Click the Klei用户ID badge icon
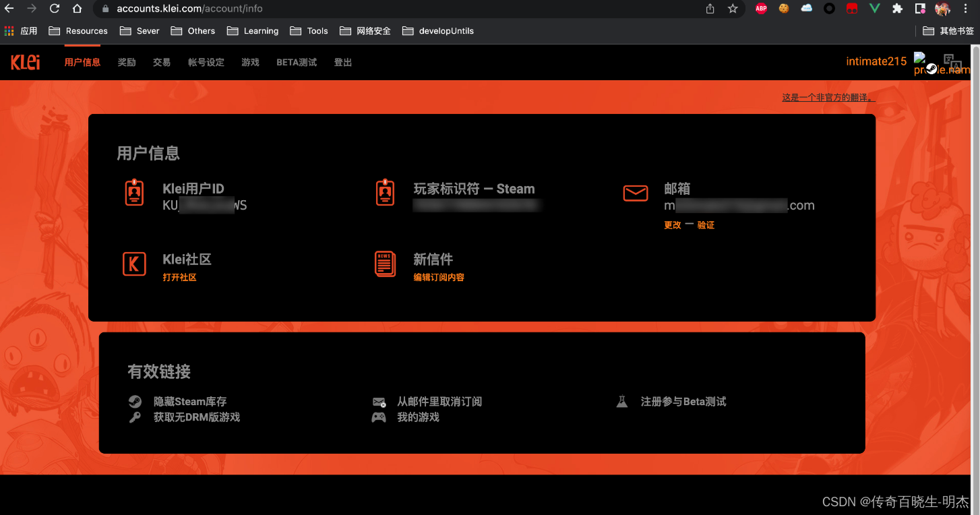The image size is (980, 515). click(x=134, y=192)
